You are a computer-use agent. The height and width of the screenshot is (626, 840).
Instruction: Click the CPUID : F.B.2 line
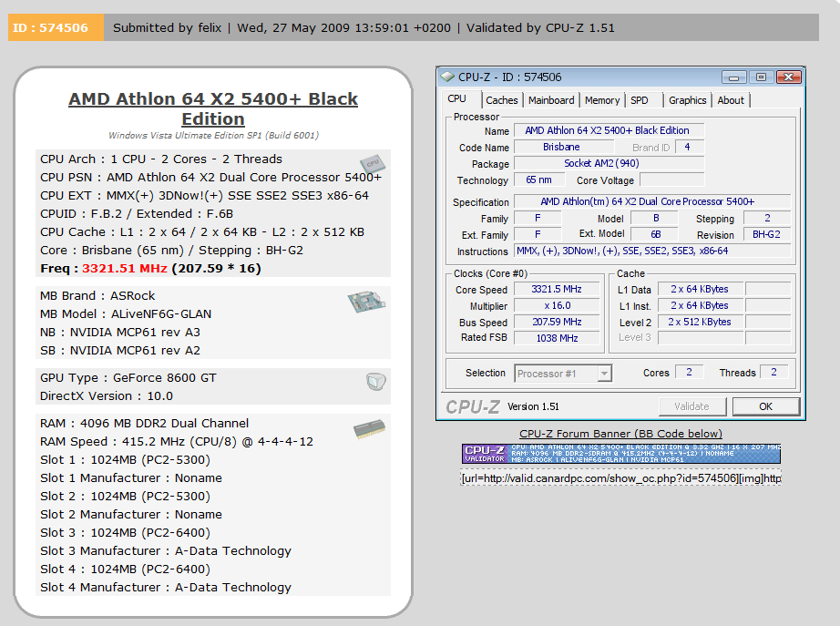click(x=137, y=214)
